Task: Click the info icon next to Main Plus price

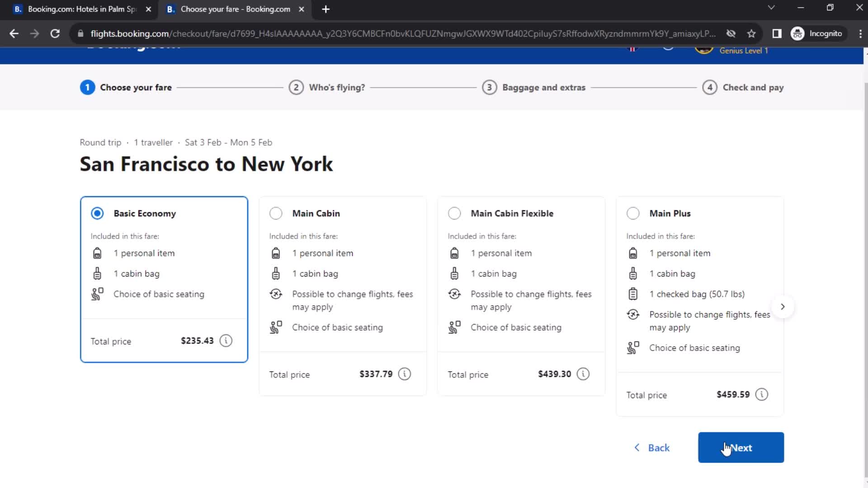Action: point(763,394)
